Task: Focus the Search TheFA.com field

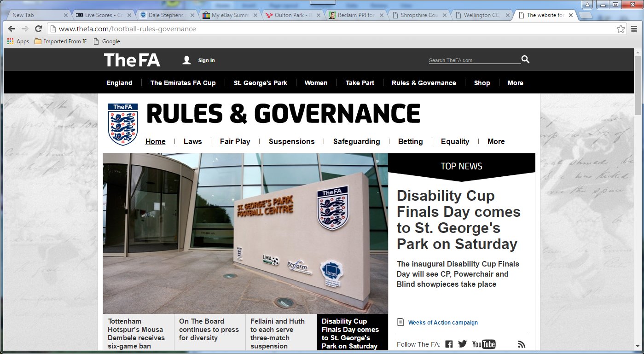Action: pyautogui.click(x=474, y=60)
